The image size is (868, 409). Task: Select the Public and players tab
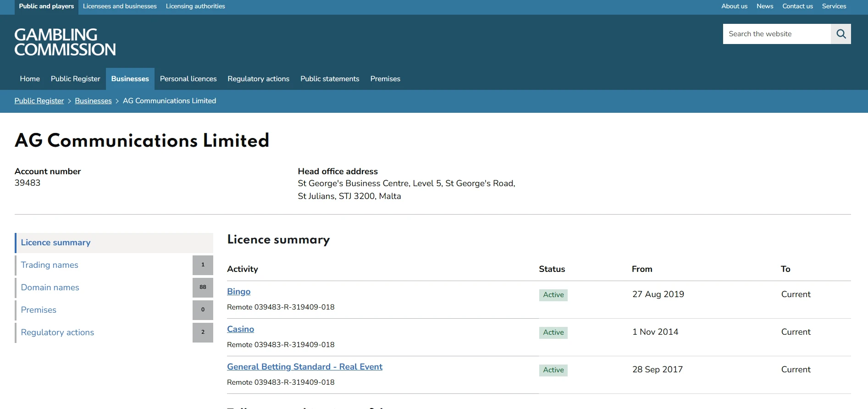[46, 6]
